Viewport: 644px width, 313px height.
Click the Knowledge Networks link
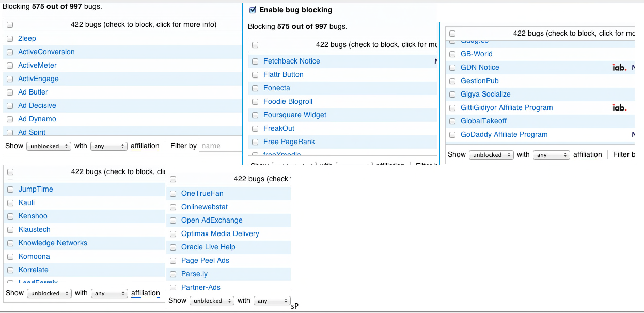53,243
